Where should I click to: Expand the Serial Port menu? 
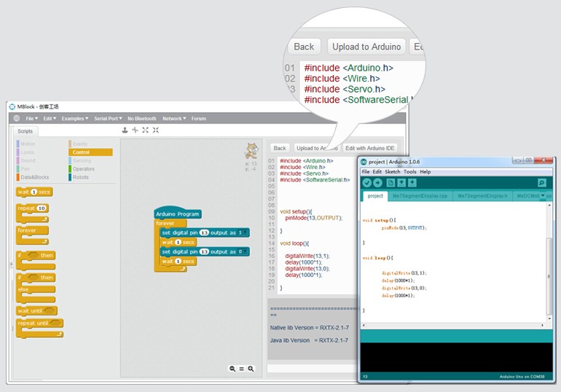pyautogui.click(x=108, y=118)
